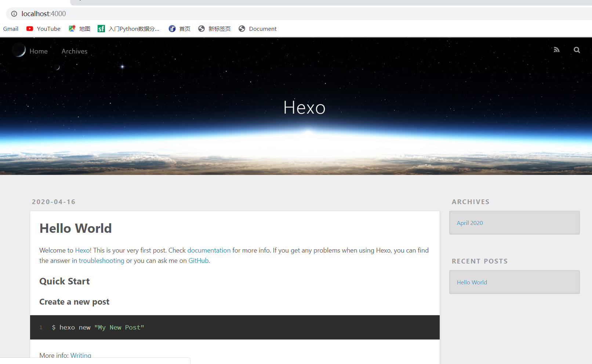Open the RSS feed icon
Image resolution: width=592 pixels, height=364 pixels.
coord(556,50)
